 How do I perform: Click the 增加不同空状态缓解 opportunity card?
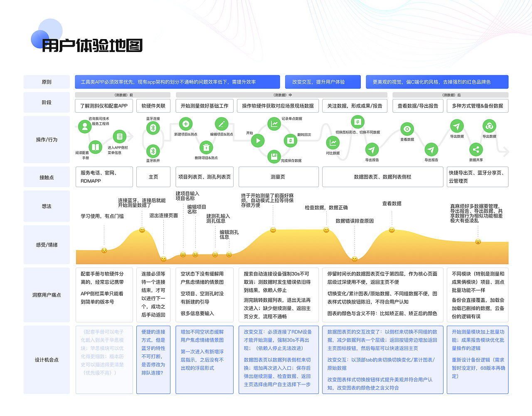coord(204,360)
